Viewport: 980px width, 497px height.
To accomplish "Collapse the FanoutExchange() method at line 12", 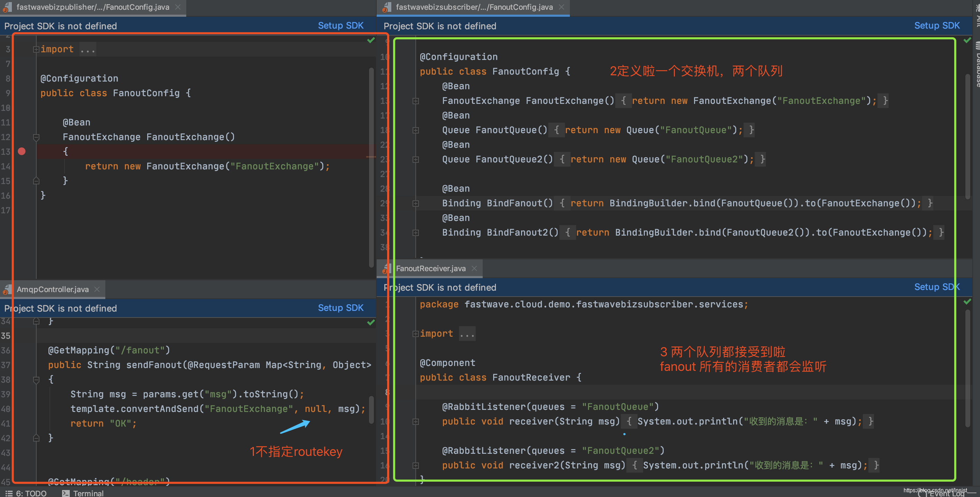I will tap(36, 137).
